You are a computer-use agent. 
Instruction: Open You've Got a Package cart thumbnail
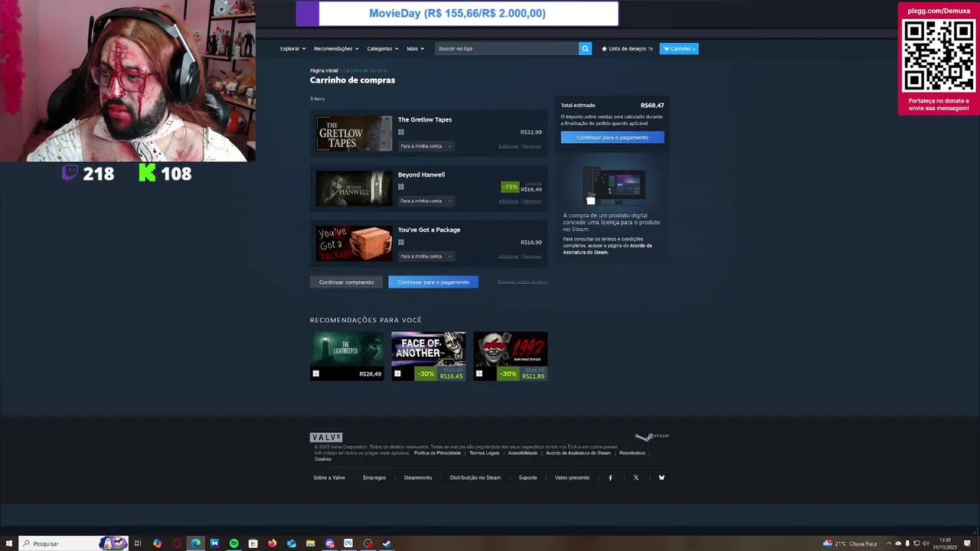(354, 243)
